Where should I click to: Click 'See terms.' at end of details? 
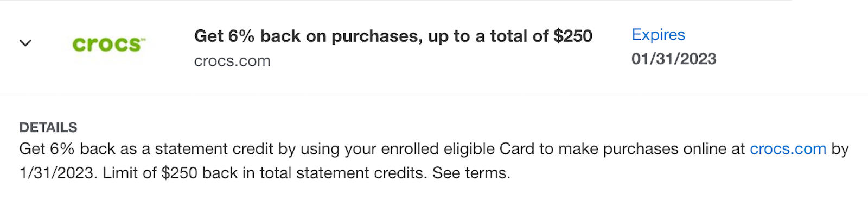(471, 173)
